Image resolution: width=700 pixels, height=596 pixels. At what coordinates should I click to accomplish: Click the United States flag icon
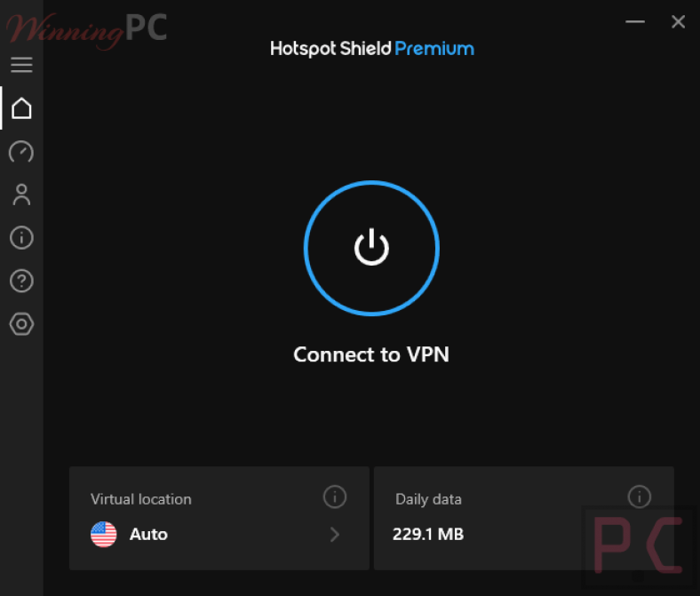point(104,534)
